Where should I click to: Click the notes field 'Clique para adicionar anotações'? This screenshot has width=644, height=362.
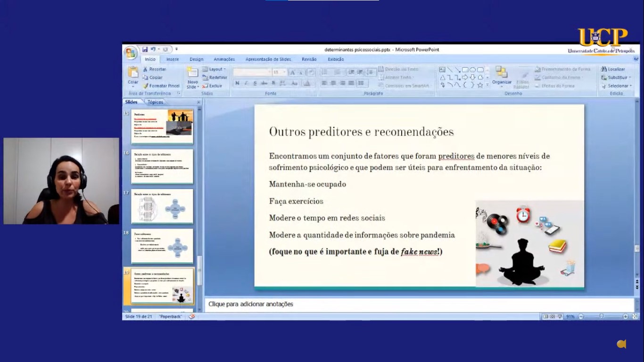pos(420,304)
